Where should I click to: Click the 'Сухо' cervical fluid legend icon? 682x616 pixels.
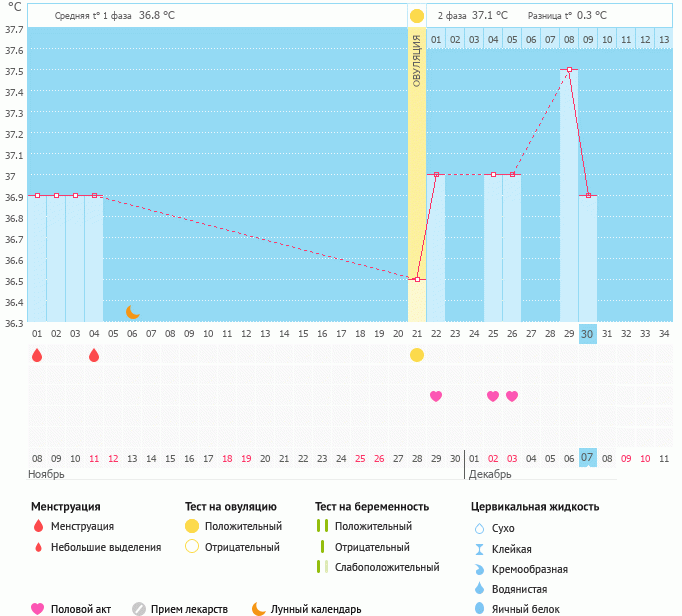tap(479, 528)
